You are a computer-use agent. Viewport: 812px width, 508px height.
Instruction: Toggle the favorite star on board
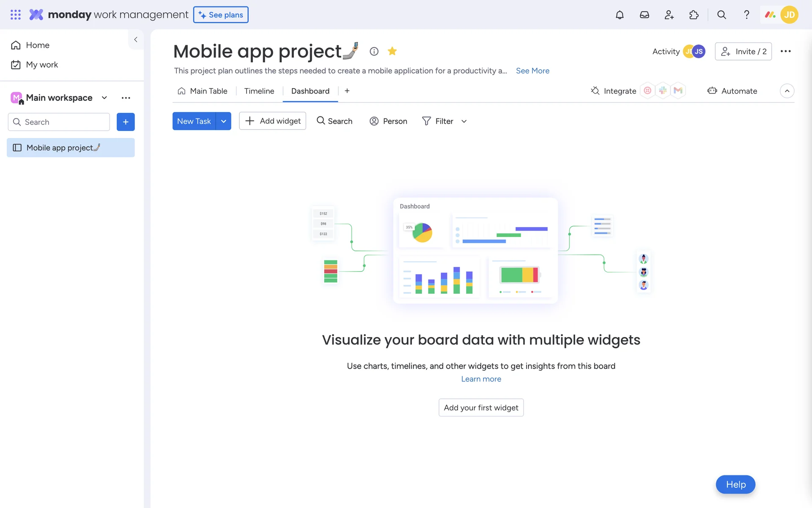(x=392, y=51)
